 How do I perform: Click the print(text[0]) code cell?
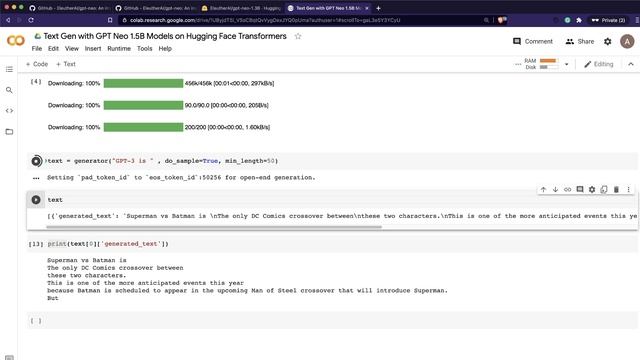[108, 244]
